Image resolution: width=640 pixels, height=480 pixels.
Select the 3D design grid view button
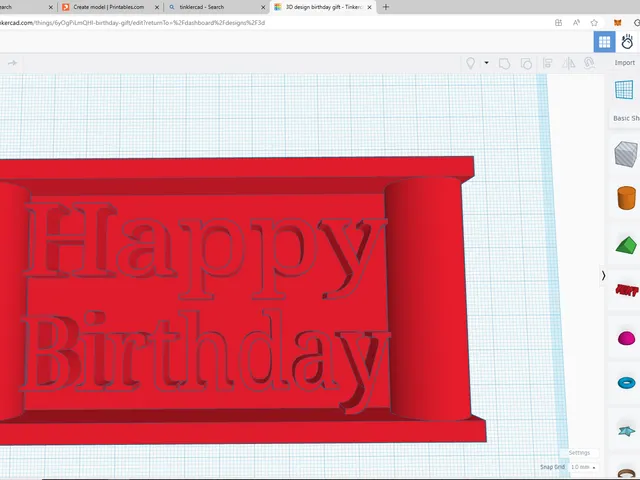[604, 42]
